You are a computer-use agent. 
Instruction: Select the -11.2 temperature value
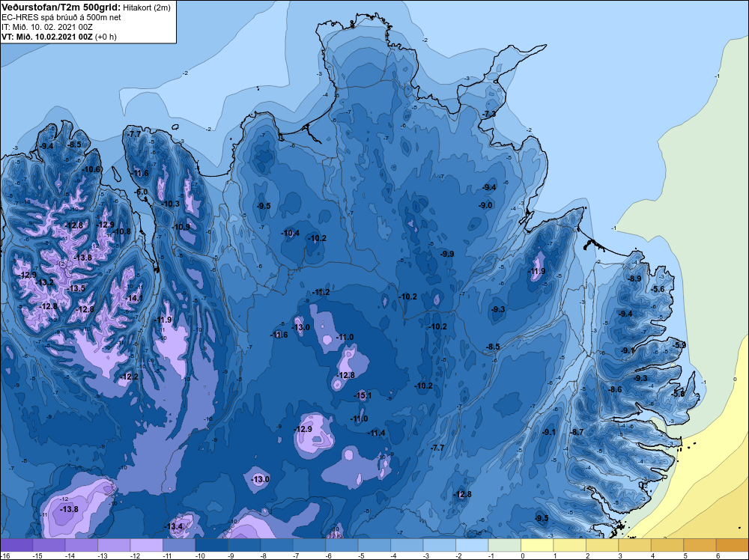(321, 292)
